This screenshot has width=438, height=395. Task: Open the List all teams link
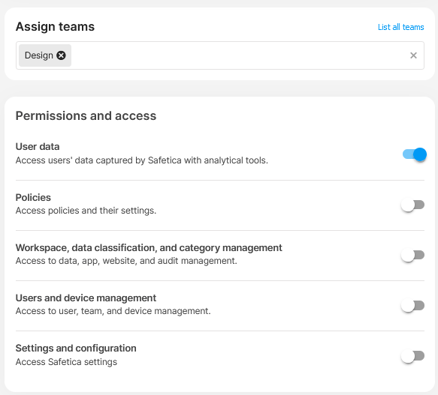tap(401, 27)
